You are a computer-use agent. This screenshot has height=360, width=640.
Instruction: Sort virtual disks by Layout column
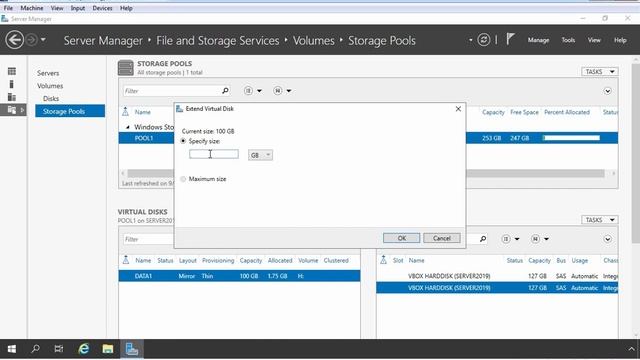point(187,260)
